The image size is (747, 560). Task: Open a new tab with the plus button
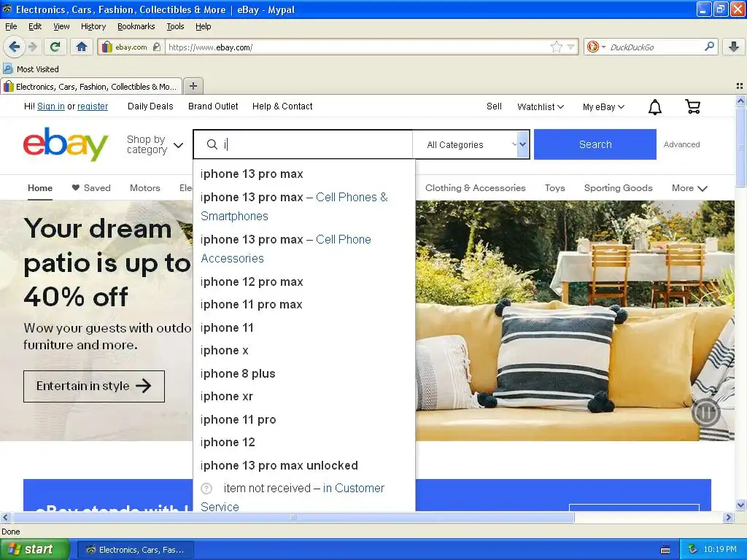(x=193, y=86)
